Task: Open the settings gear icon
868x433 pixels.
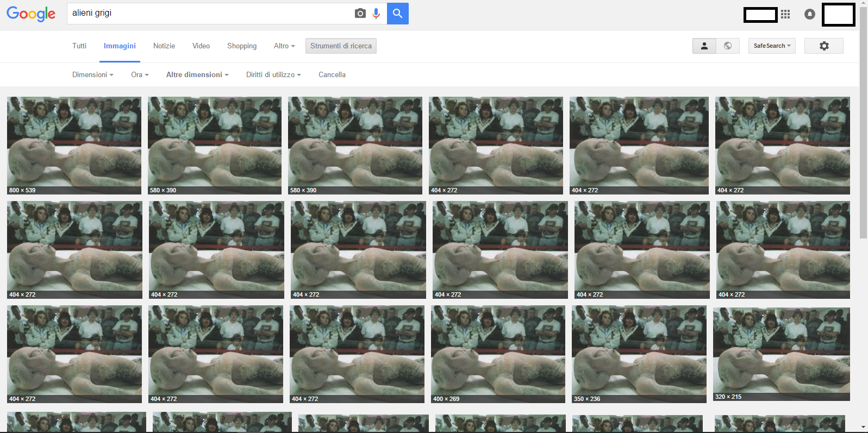Action: (x=823, y=46)
